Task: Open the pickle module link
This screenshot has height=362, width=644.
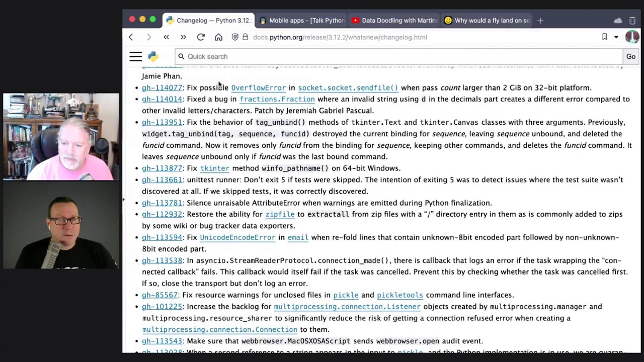Action: [346, 295]
